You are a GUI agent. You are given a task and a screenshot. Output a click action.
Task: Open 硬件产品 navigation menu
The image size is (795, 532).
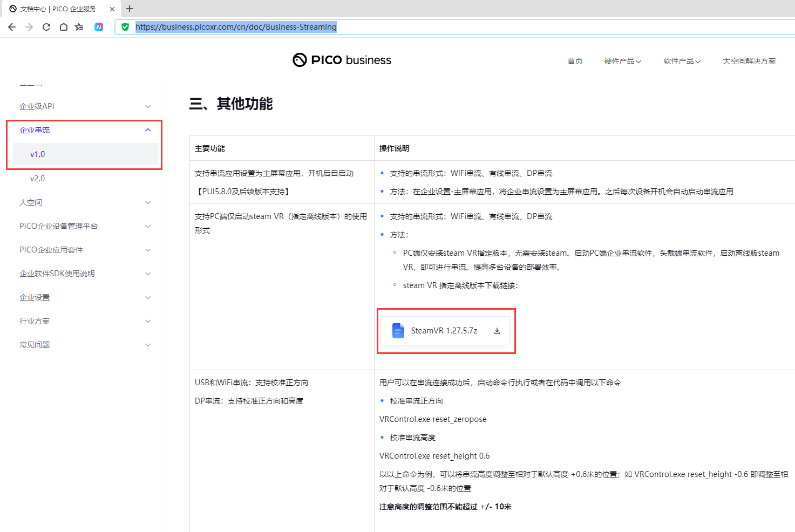point(622,61)
